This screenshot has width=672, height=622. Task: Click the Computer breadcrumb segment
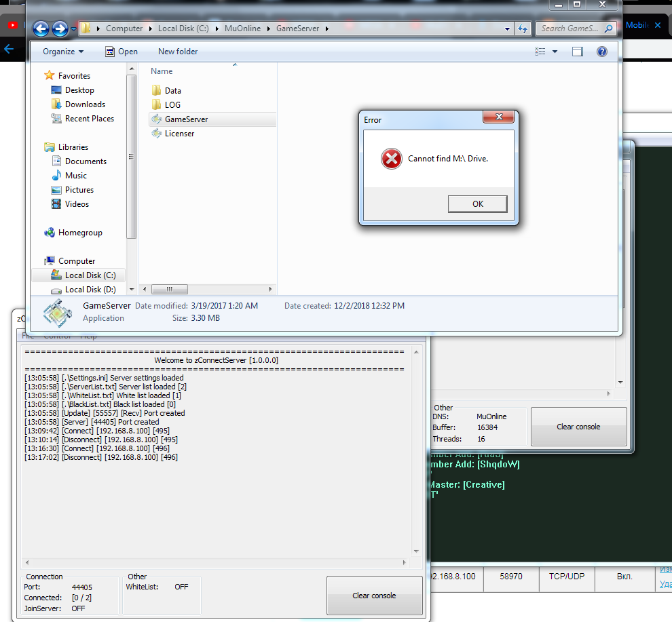tap(124, 28)
